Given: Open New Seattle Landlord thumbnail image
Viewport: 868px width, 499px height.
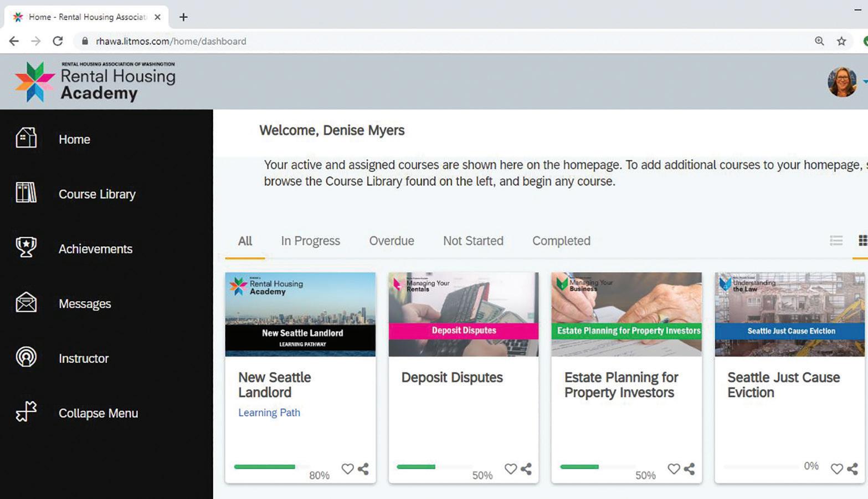Looking at the screenshot, I should [x=300, y=314].
